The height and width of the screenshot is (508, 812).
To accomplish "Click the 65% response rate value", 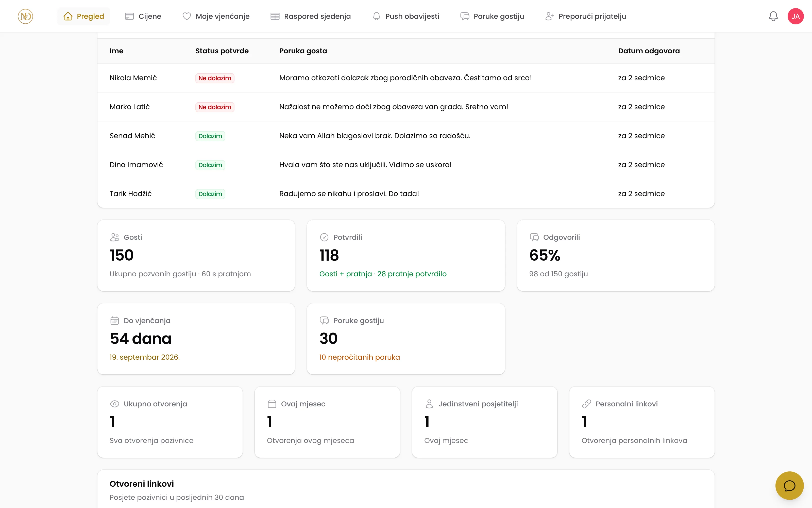I will (x=545, y=255).
